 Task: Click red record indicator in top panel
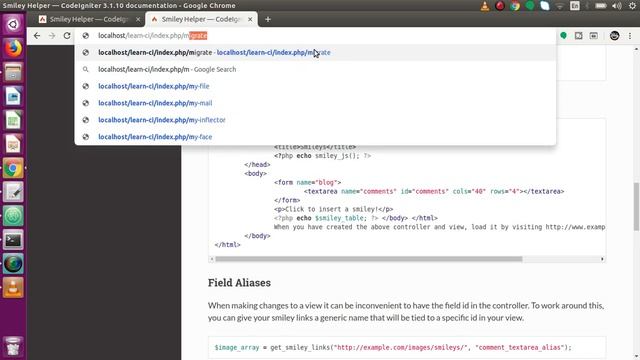pyautogui.click(x=500, y=6)
